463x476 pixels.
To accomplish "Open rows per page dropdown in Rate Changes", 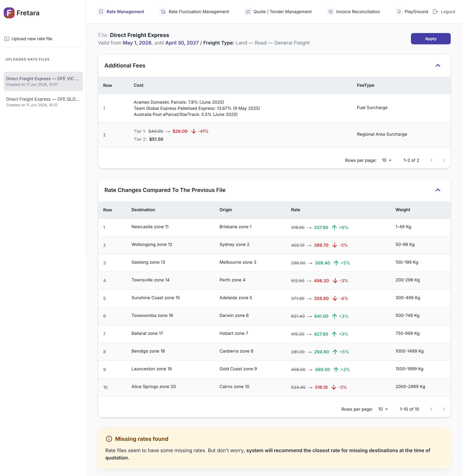I will 383,409.
